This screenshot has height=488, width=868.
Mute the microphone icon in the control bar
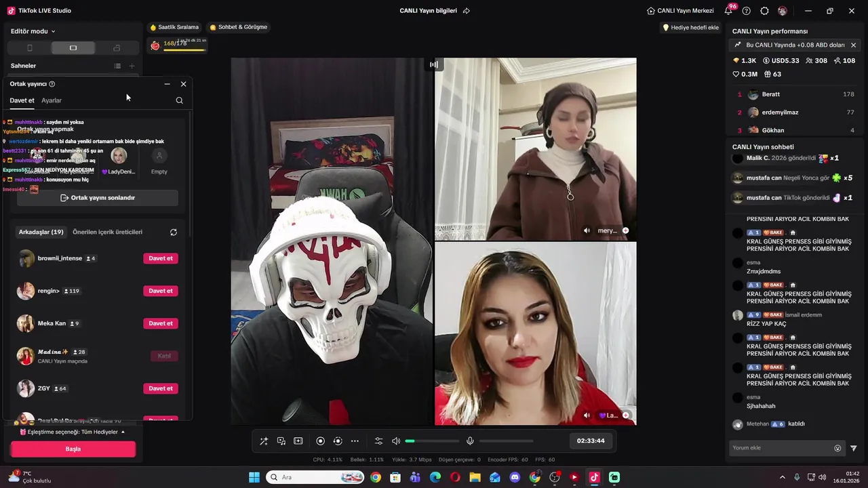tap(470, 441)
